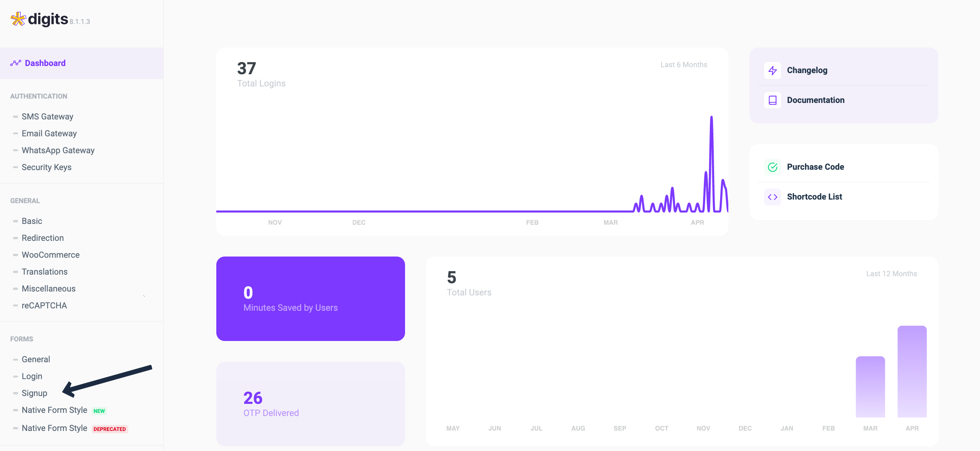Select WhatsApp Gateway in sidebar

[58, 150]
